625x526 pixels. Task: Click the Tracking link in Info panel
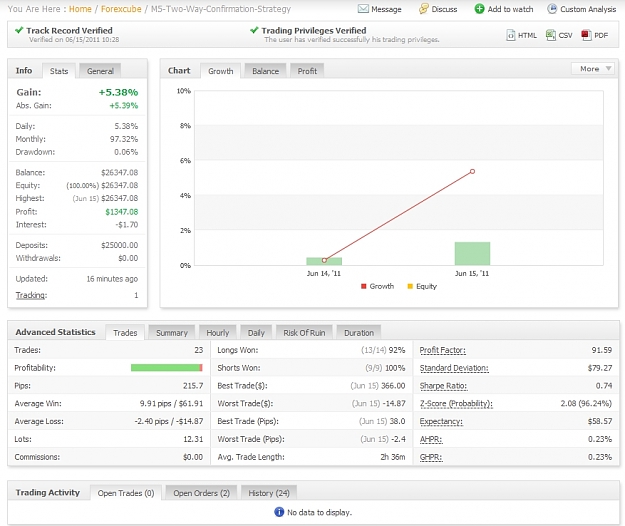(x=31, y=295)
